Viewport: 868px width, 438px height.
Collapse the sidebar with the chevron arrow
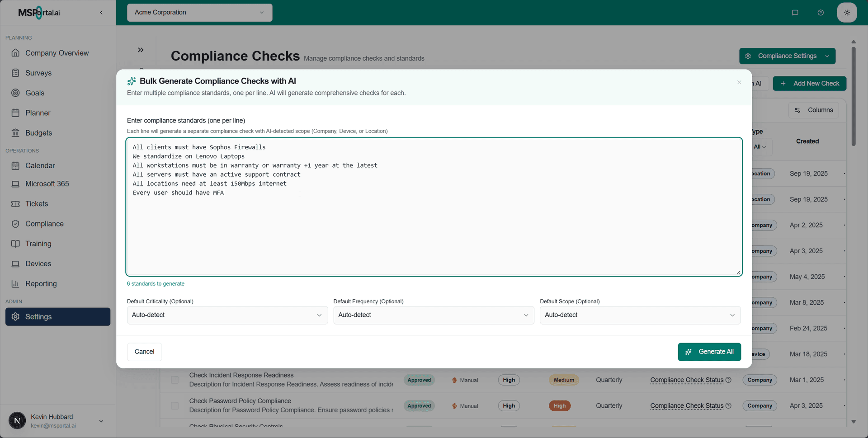tap(101, 12)
